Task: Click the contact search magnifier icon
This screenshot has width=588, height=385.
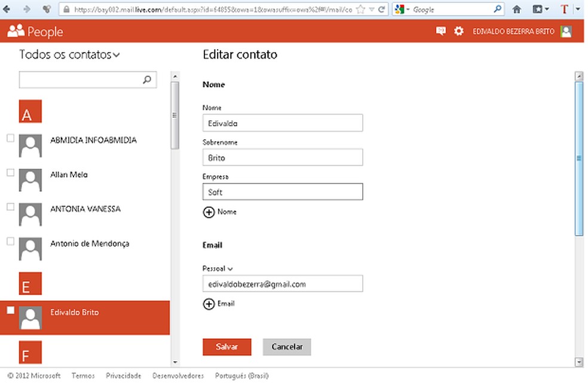Action: [147, 80]
